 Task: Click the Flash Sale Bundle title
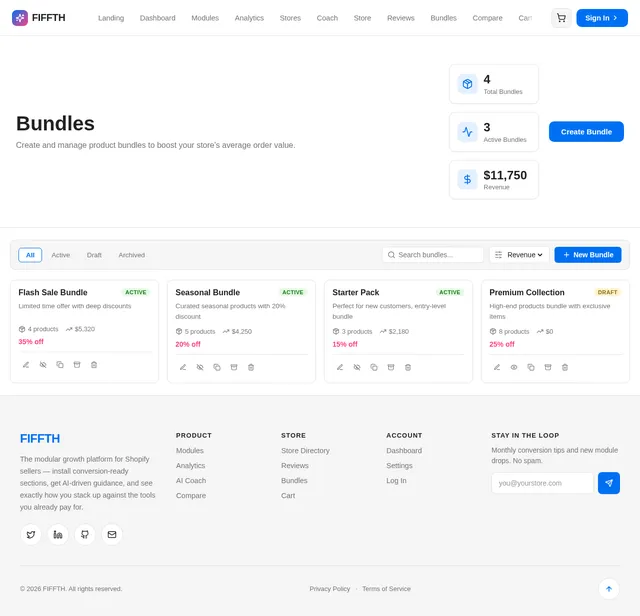53,292
